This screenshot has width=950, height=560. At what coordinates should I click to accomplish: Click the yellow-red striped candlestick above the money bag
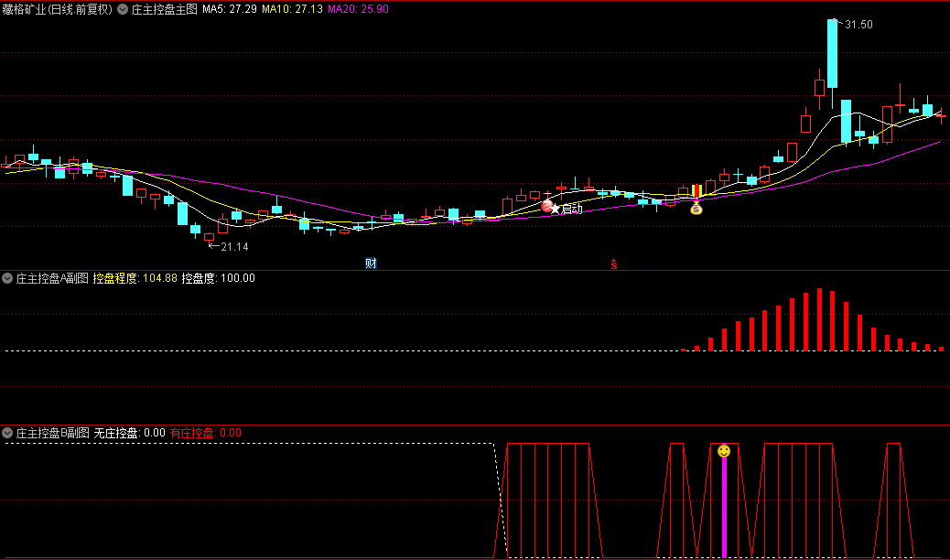(x=696, y=191)
